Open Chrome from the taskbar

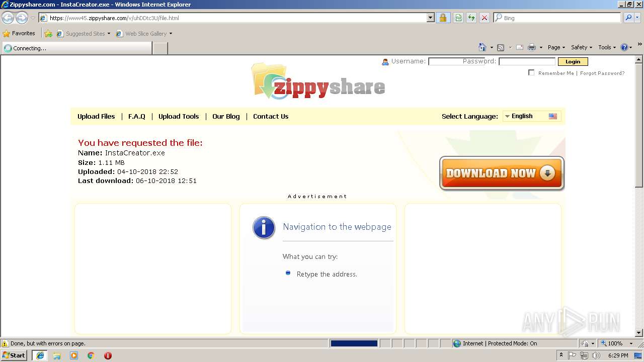pyautogui.click(x=91, y=355)
